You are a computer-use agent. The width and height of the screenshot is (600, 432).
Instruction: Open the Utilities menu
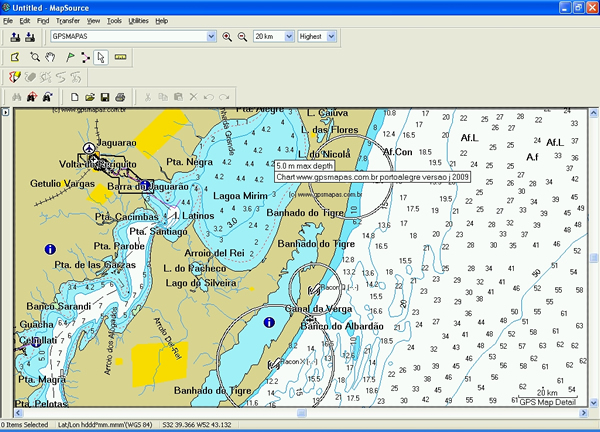coord(139,20)
